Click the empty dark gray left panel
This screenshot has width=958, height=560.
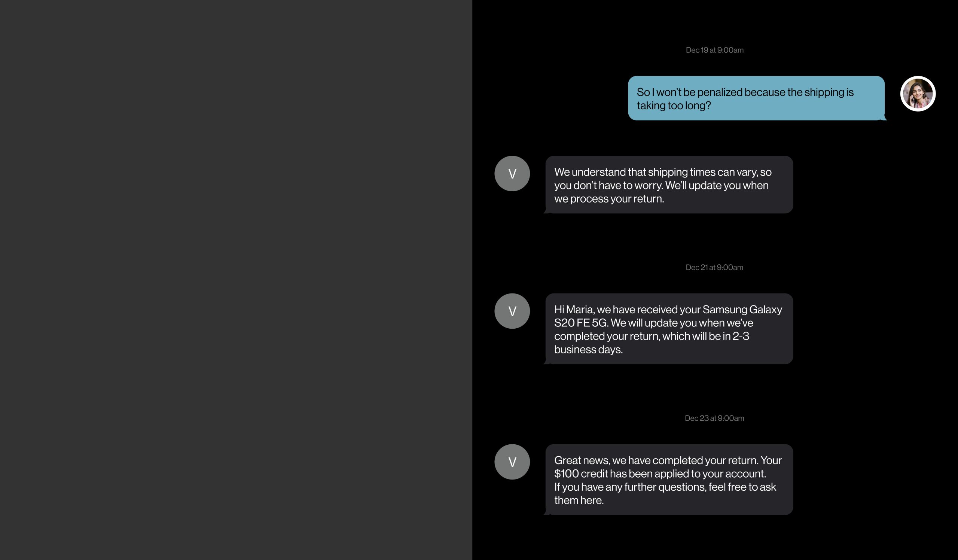tap(236, 280)
